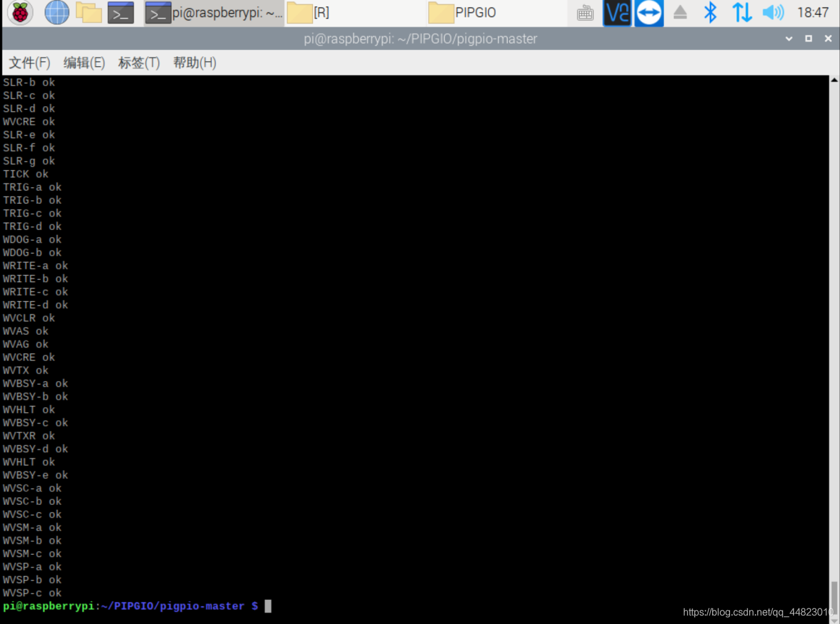The width and height of the screenshot is (840, 624).
Task: Open the 文件(F) menu
Action: pos(29,63)
